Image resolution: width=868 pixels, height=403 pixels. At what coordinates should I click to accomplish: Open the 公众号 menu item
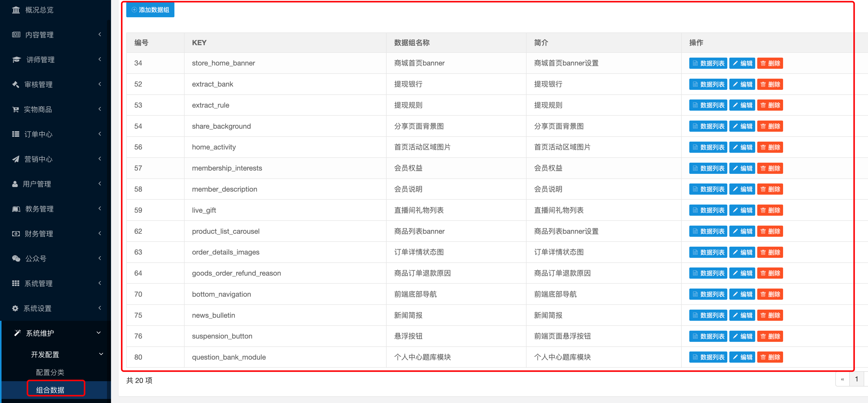(55, 259)
